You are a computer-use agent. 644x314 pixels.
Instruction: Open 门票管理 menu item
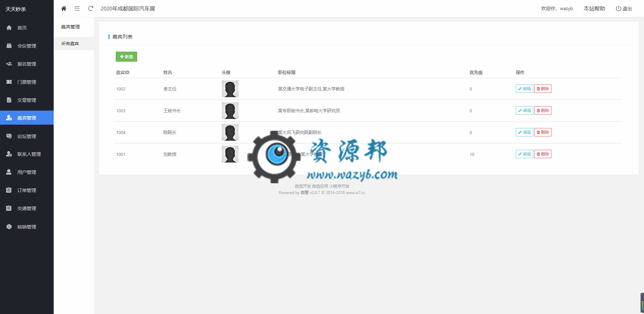point(27,82)
